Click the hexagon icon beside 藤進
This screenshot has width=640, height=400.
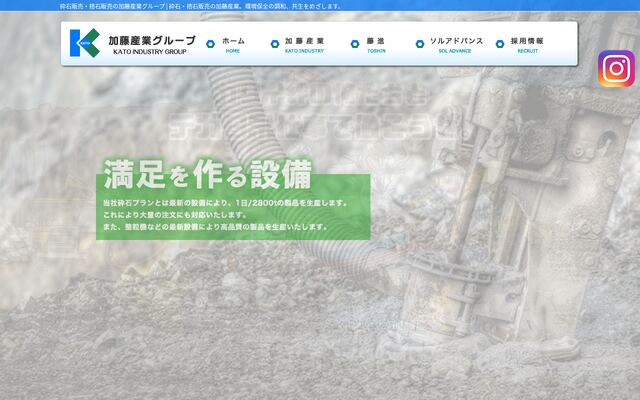tap(355, 44)
